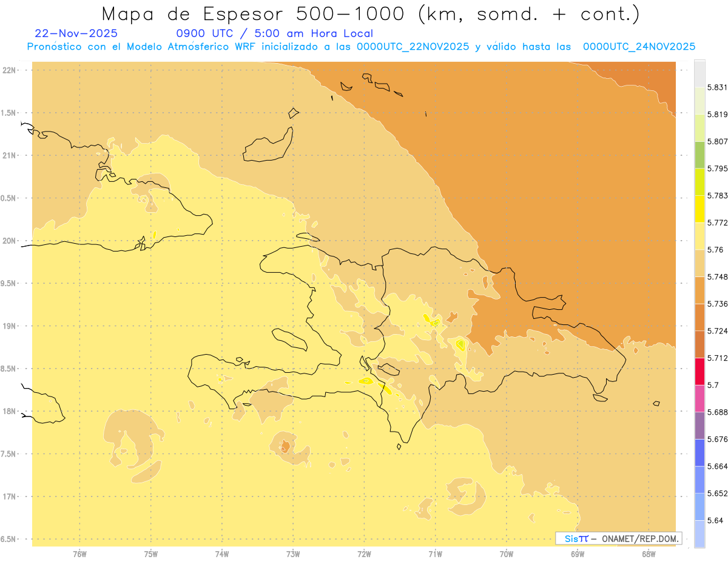Click the '69W' longitude label
The width and height of the screenshot is (728, 562).
click(x=578, y=555)
